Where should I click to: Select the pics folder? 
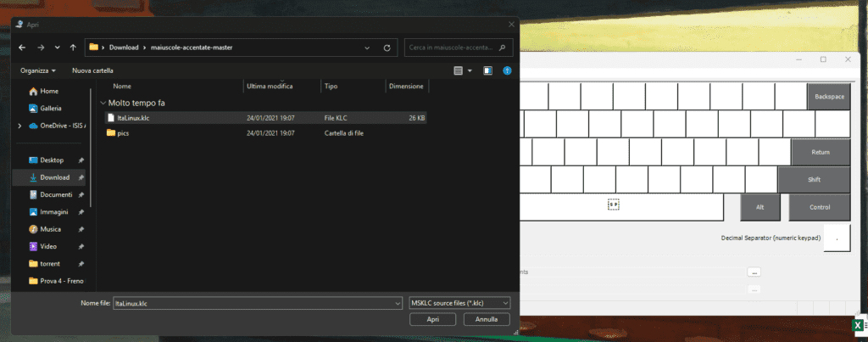click(x=123, y=133)
